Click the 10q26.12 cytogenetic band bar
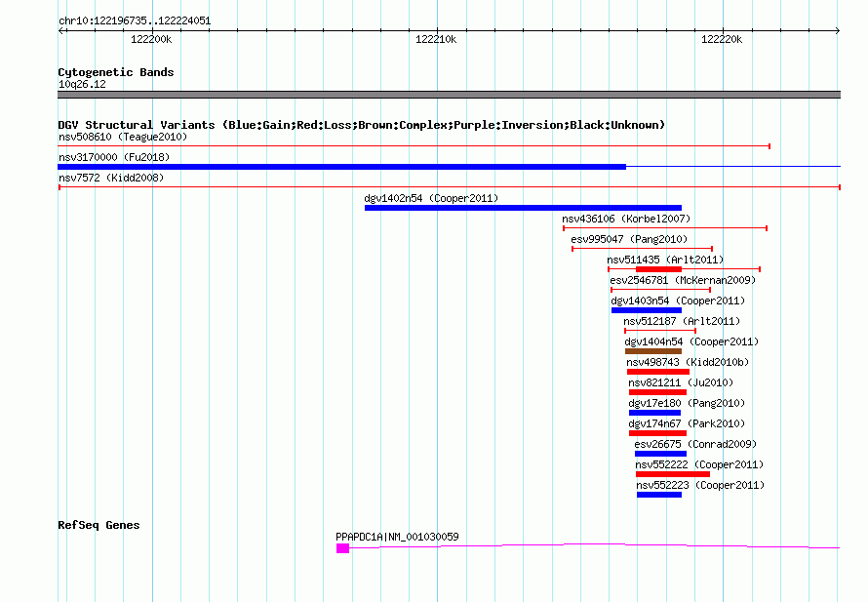This screenshot has height=602, width=868. [x=449, y=95]
